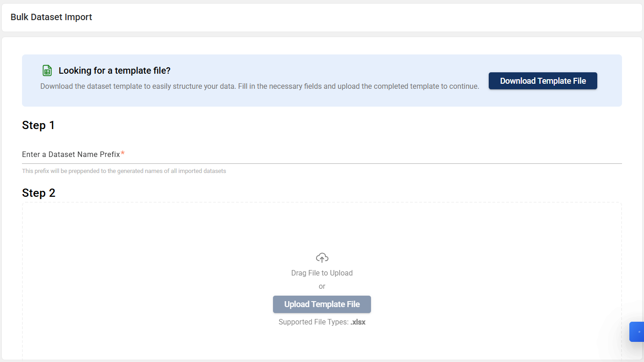Select the Step 2 heading
Viewport: 644px width, 362px height.
pyautogui.click(x=39, y=193)
